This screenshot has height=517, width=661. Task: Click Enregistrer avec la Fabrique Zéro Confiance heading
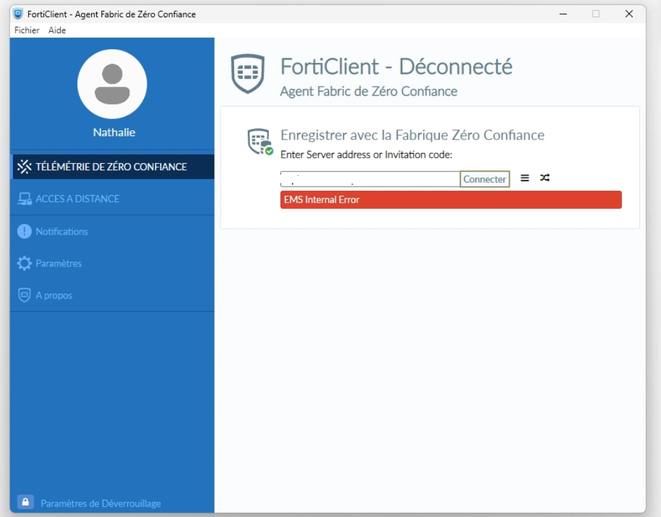pyautogui.click(x=412, y=135)
